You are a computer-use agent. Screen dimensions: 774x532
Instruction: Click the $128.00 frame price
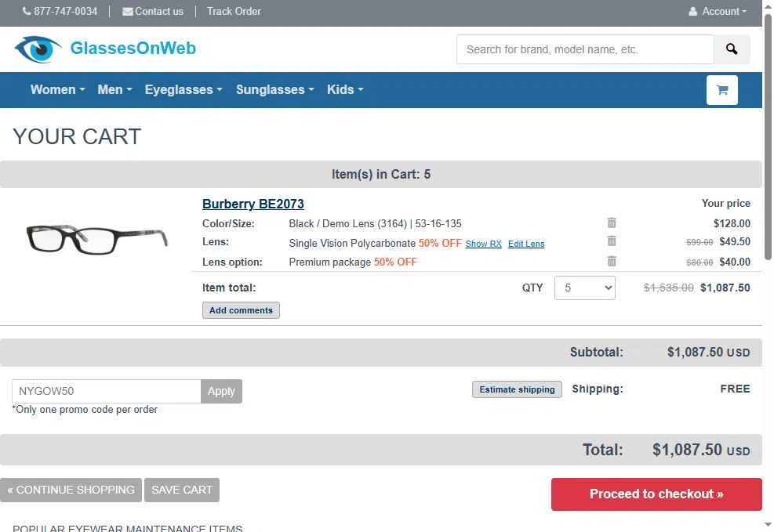point(732,223)
